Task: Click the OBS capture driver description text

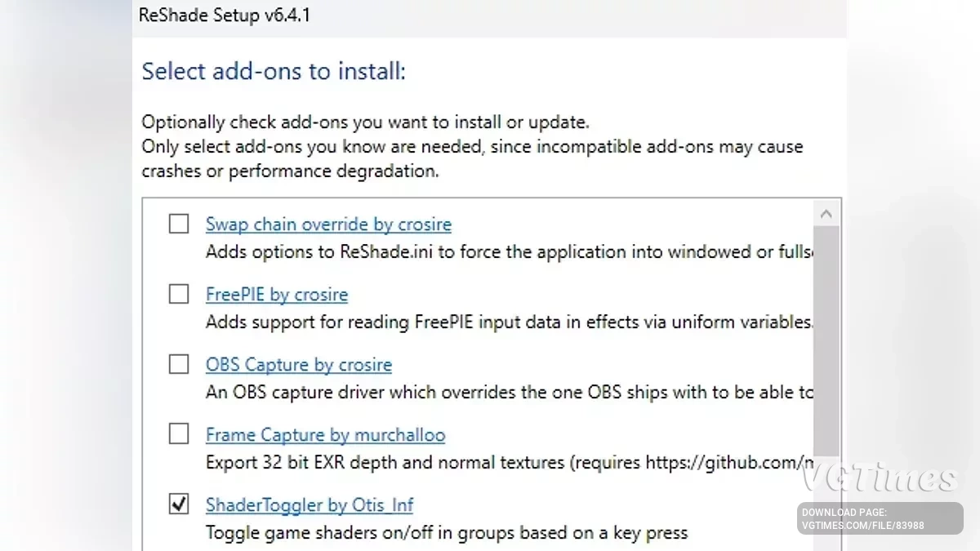Action: pos(508,393)
